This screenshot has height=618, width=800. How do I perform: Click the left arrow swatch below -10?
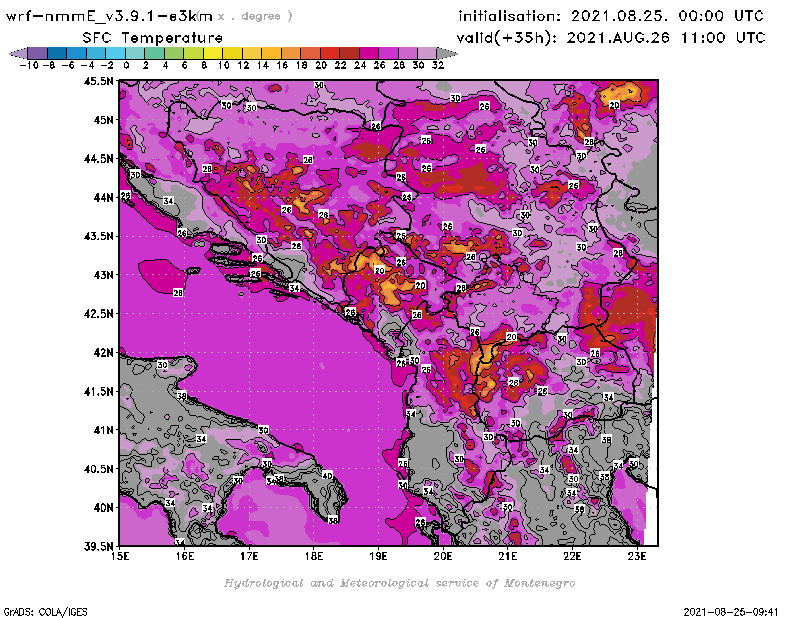(18, 53)
